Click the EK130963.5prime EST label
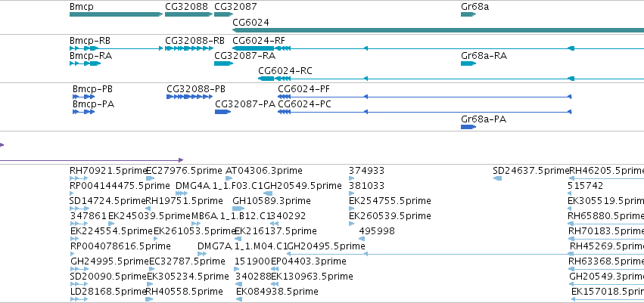Screen dimensions: 644x303 coord(312,277)
